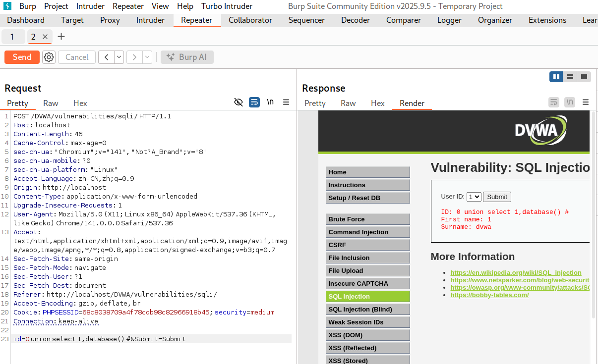Screen dimensions: 598x364
Task: Go forward to next request arrow
Action: click(x=134, y=57)
